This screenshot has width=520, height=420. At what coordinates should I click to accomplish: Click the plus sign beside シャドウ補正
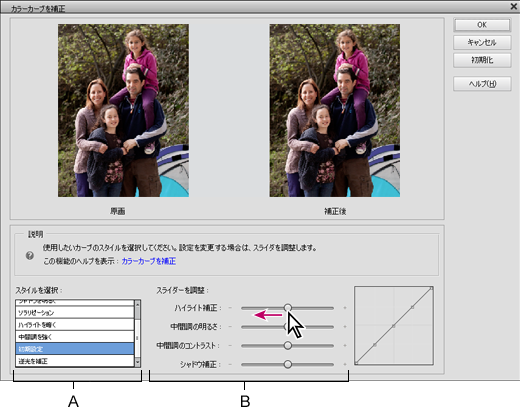click(345, 364)
